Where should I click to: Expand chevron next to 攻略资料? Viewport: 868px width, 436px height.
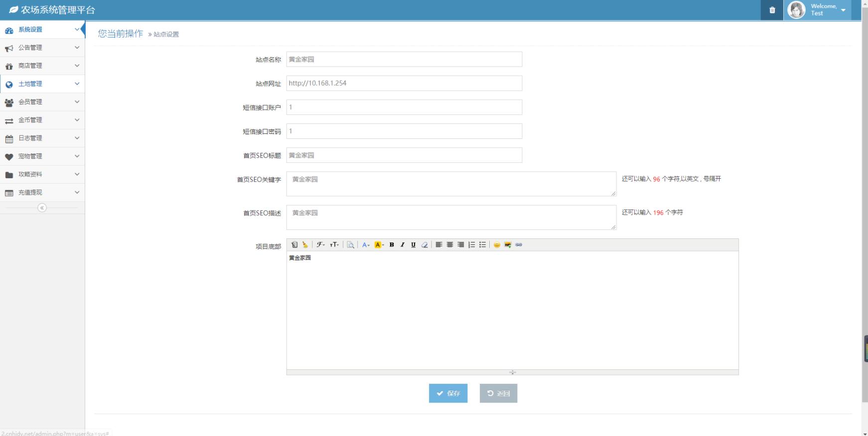(77, 174)
